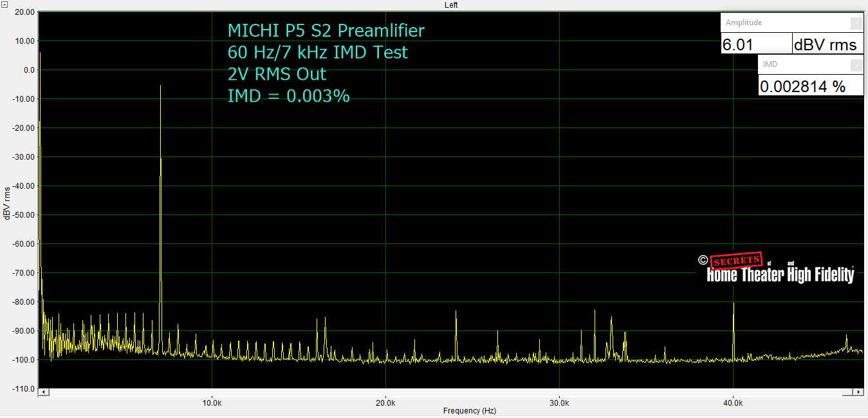The image size is (868, 418).
Task: Close the IMD readout panel
Action: [856, 65]
